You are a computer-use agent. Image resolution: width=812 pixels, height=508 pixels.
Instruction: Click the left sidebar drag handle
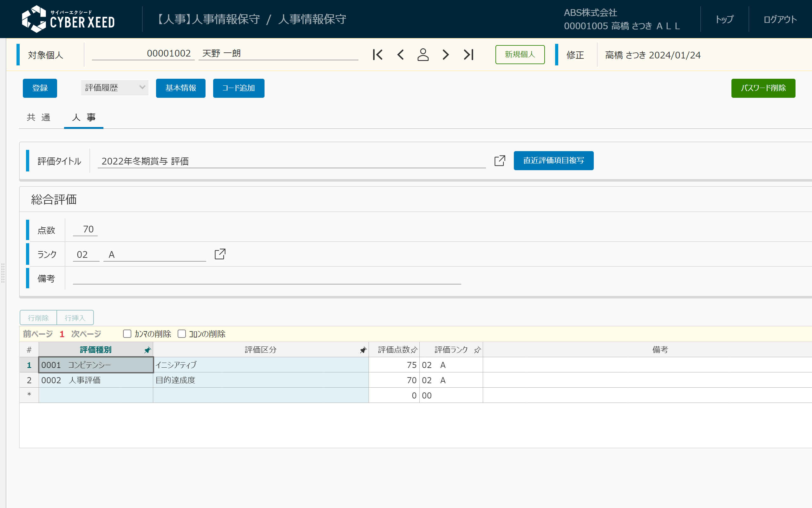pyautogui.click(x=3, y=273)
